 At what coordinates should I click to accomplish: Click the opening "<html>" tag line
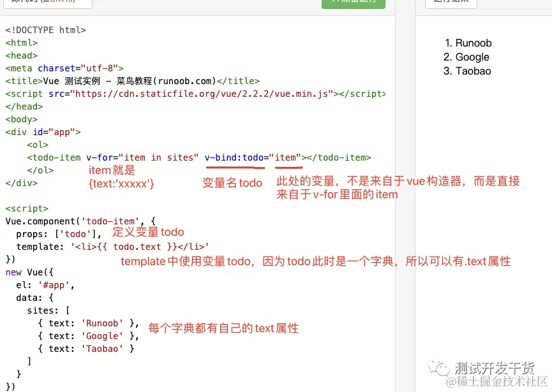pos(22,43)
